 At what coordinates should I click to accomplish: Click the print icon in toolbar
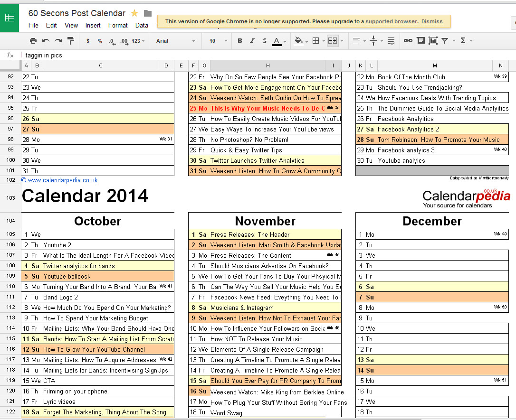click(33, 41)
